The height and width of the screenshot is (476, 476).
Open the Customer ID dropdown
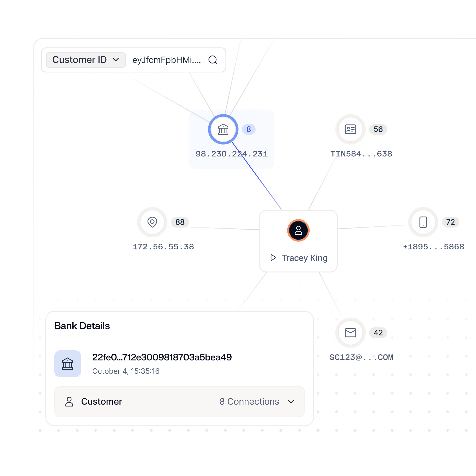(x=86, y=60)
